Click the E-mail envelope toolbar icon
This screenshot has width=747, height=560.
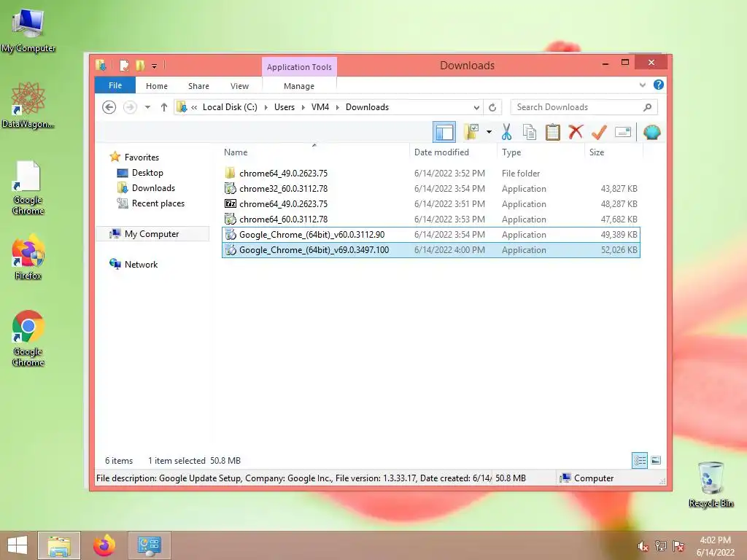pos(623,132)
